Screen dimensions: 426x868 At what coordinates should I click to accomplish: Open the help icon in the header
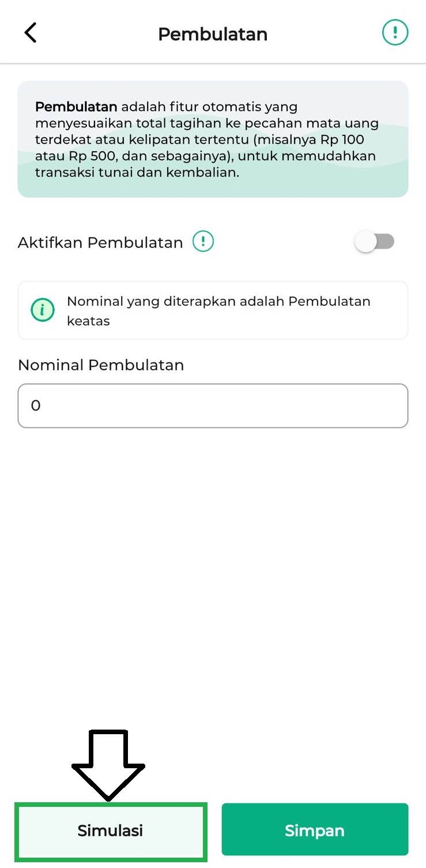point(395,32)
